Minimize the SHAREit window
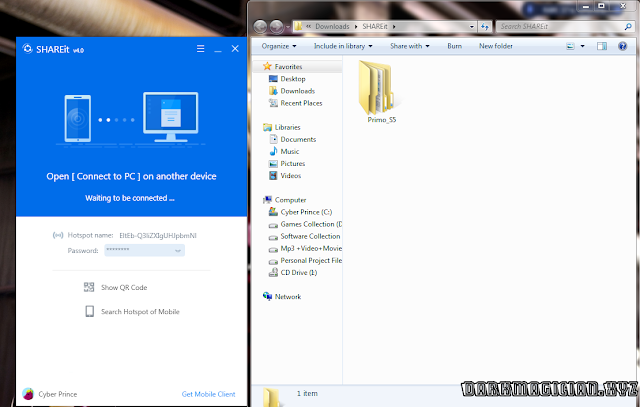The width and height of the screenshot is (640, 407). pyautogui.click(x=218, y=49)
